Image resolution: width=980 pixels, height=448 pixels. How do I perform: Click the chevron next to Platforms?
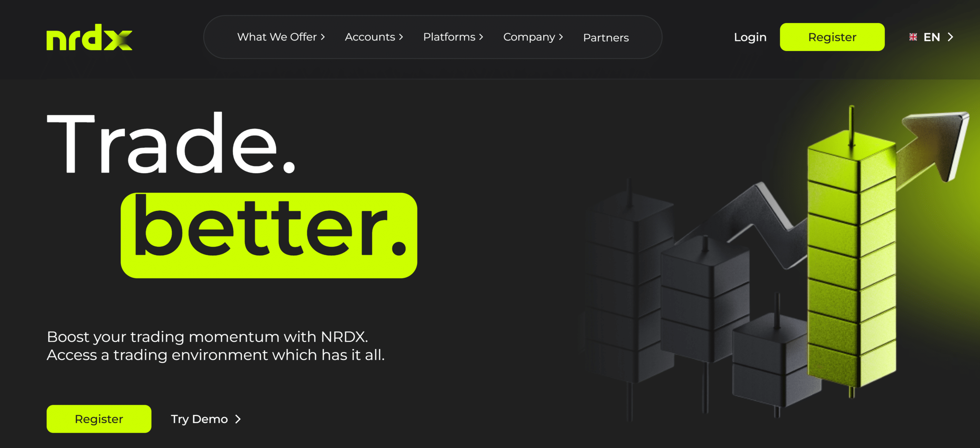tap(482, 37)
